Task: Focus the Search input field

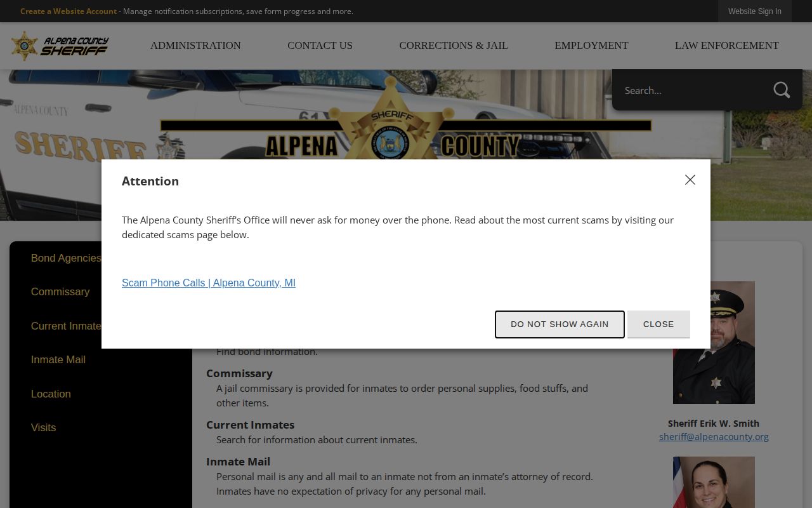Action: (x=691, y=90)
